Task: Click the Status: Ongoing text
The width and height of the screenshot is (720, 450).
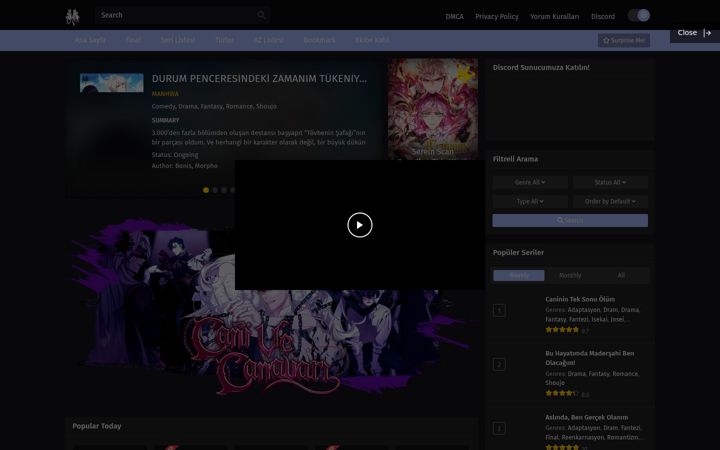Action: 175,155
